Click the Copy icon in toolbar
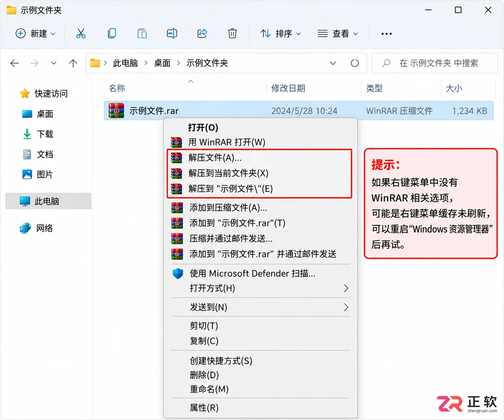The width and height of the screenshot is (504, 420). tap(112, 33)
